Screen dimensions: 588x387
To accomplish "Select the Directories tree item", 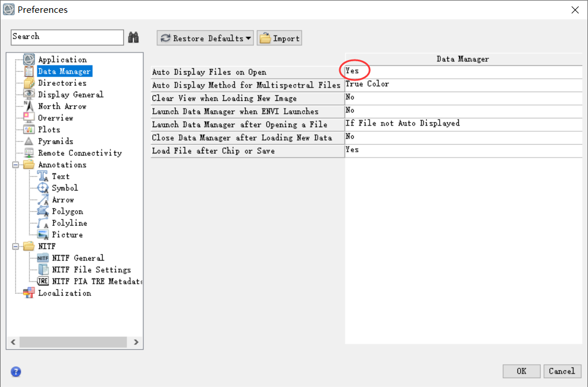I will (62, 83).
